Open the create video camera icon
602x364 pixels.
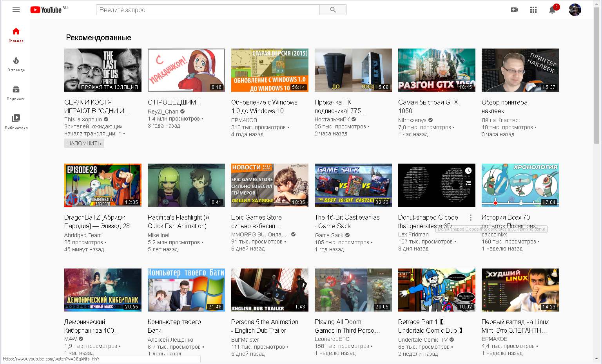tap(515, 10)
